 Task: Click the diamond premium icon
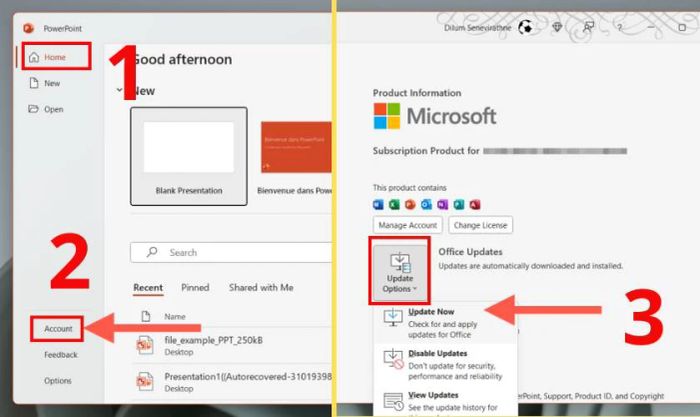[557, 28]
